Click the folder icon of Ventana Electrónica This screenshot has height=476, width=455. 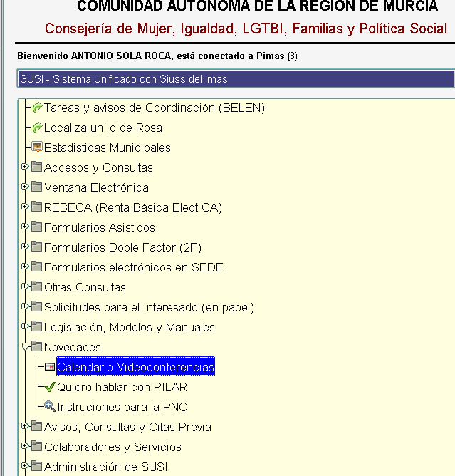point(37,188)
